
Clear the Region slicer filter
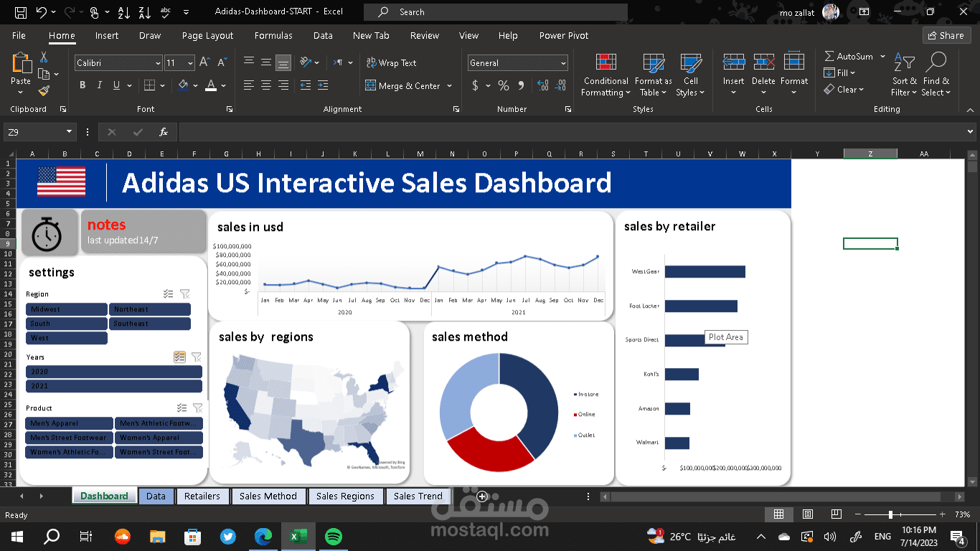(x=185, y=293)
